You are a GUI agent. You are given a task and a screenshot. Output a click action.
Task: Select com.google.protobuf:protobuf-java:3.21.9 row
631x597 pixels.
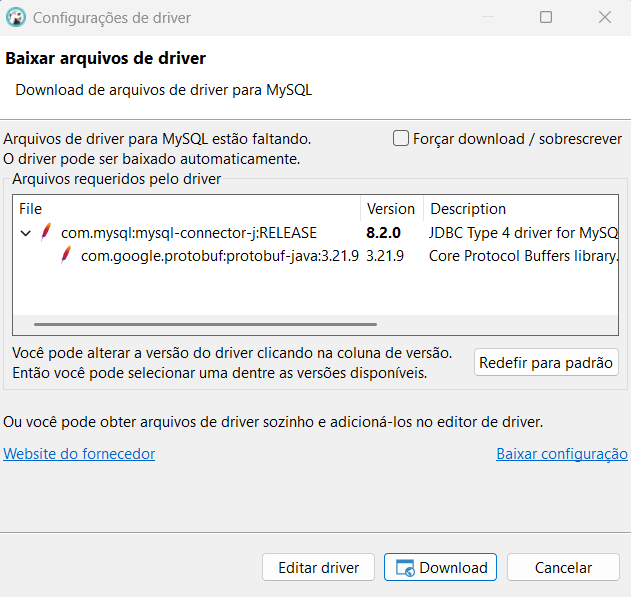click(316, 256)
